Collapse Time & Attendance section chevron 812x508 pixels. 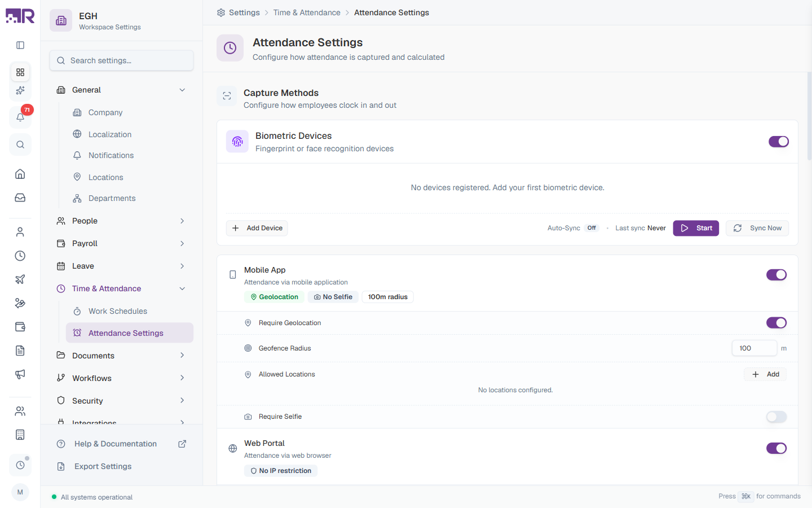[x=182, y=288]
